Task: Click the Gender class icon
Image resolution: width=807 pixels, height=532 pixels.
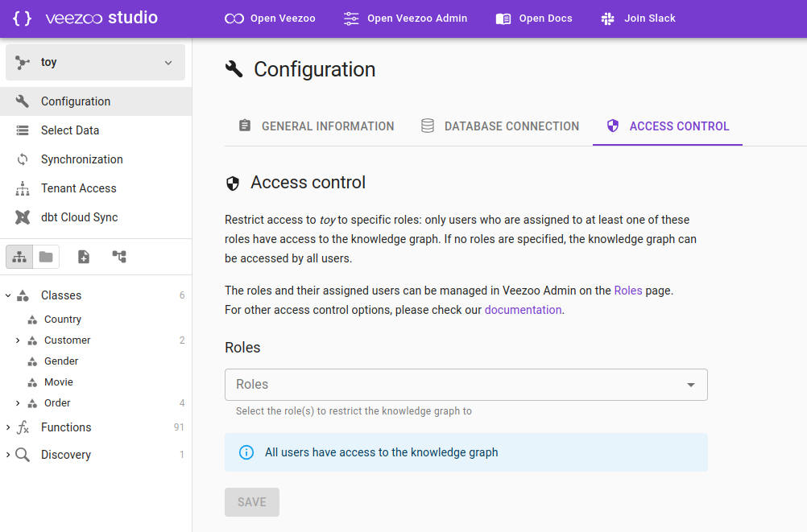Action: tap(32, 361)
